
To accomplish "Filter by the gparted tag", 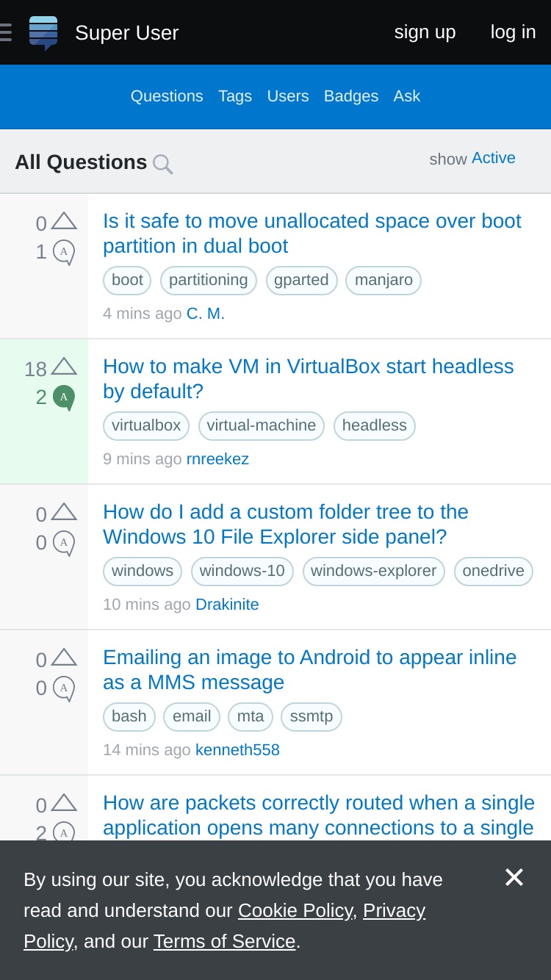I will coord(301,280).
